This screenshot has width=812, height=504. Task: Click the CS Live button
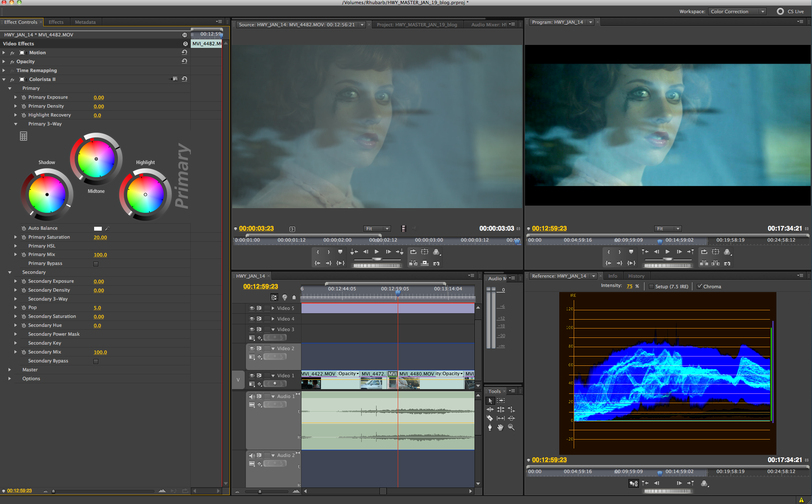(790, 11)
